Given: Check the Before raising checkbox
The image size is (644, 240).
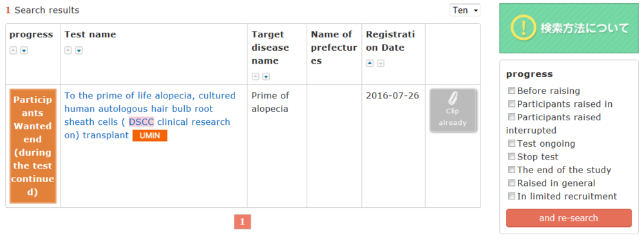Looking at the screenshot, I should (x=511, y=91).
